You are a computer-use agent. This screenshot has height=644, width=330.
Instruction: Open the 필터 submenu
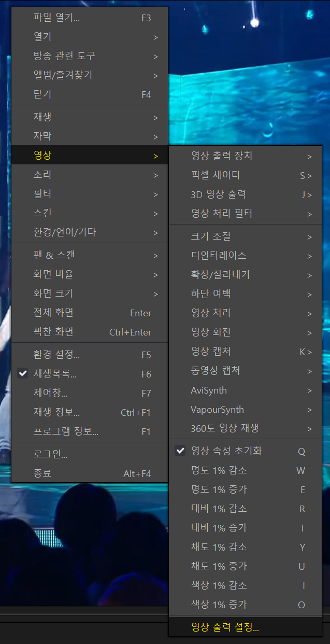pos(90,194)
